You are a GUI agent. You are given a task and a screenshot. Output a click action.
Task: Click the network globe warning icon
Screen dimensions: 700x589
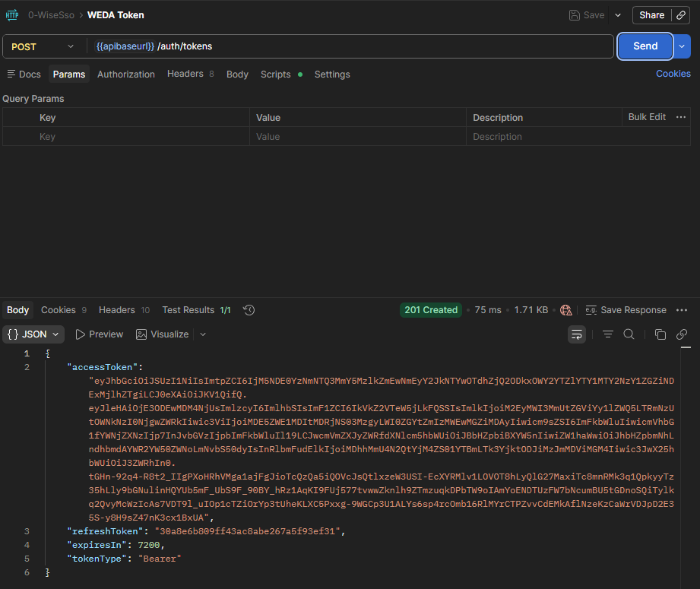click(x=565, y=310)
